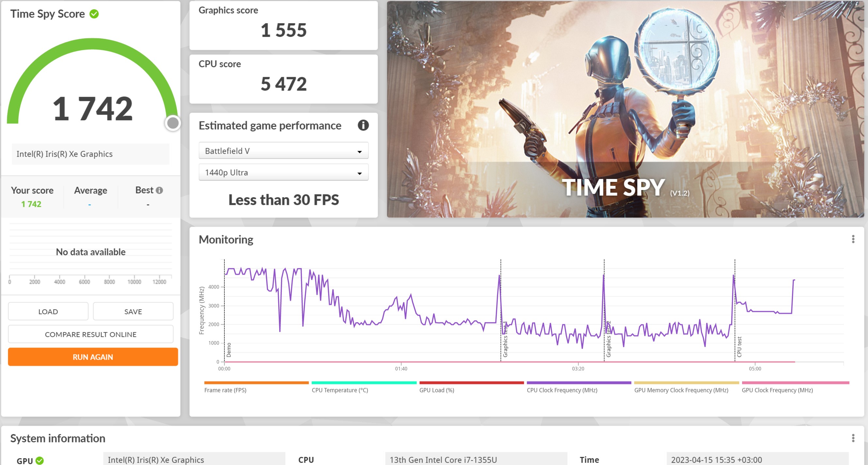Click the gray score gauge knob
This screenshot has height=465, width=868.
173,123
